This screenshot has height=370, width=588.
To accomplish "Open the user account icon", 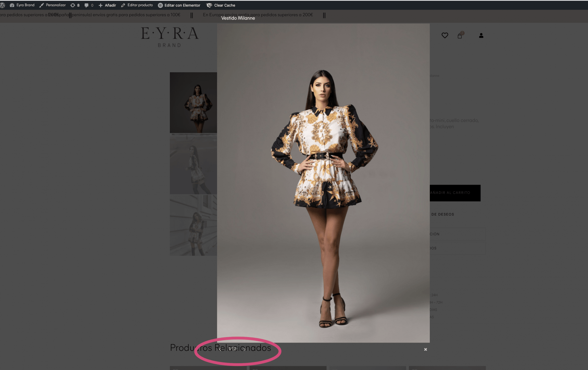I will tap(481, 35).
